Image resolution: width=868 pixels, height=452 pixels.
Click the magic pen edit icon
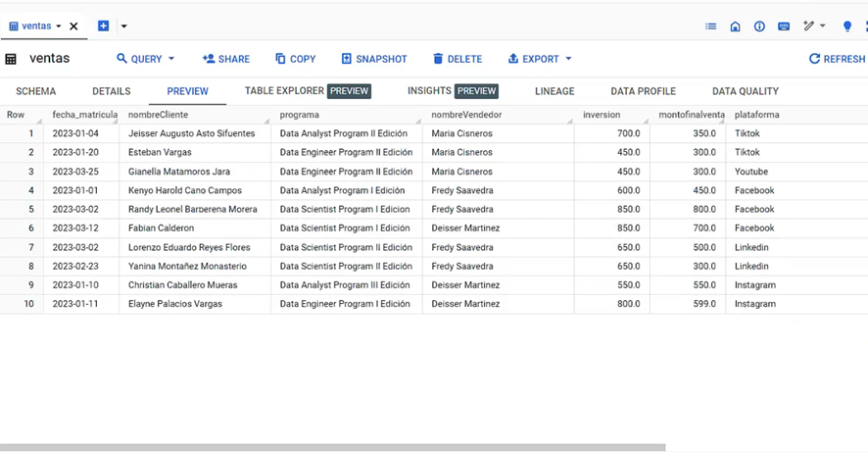point(809,25)
